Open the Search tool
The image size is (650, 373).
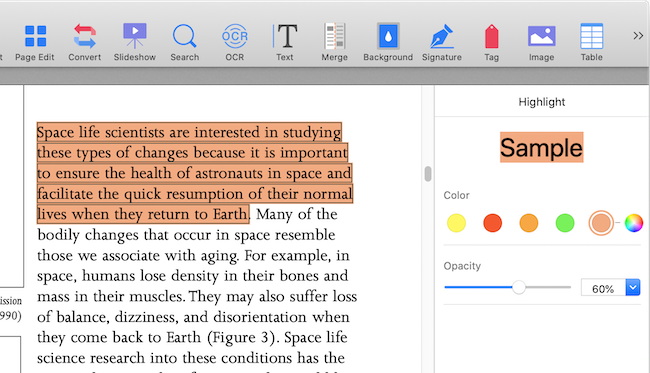184,43
